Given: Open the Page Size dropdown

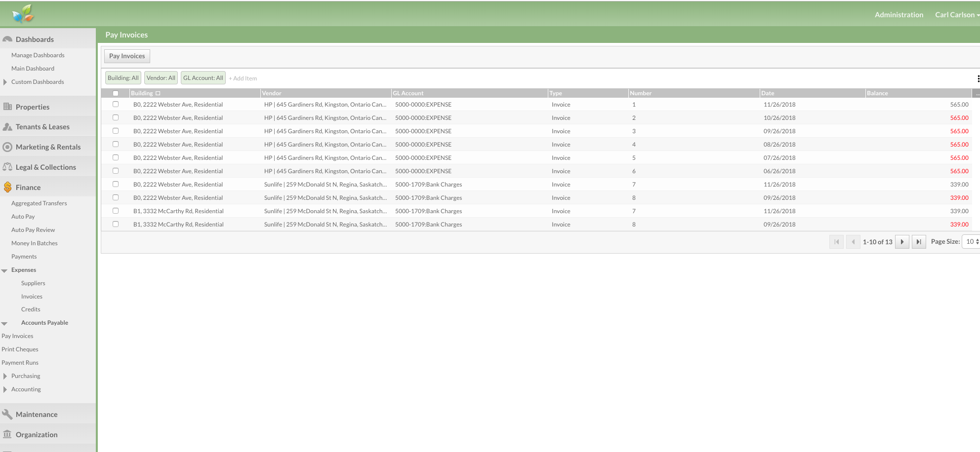Looking at the screenshot, I should (971, 242).
